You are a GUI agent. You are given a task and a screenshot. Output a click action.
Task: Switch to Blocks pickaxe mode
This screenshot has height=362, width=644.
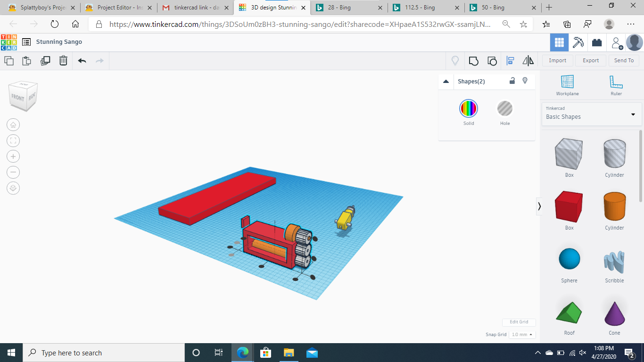[x=578, y=42]
